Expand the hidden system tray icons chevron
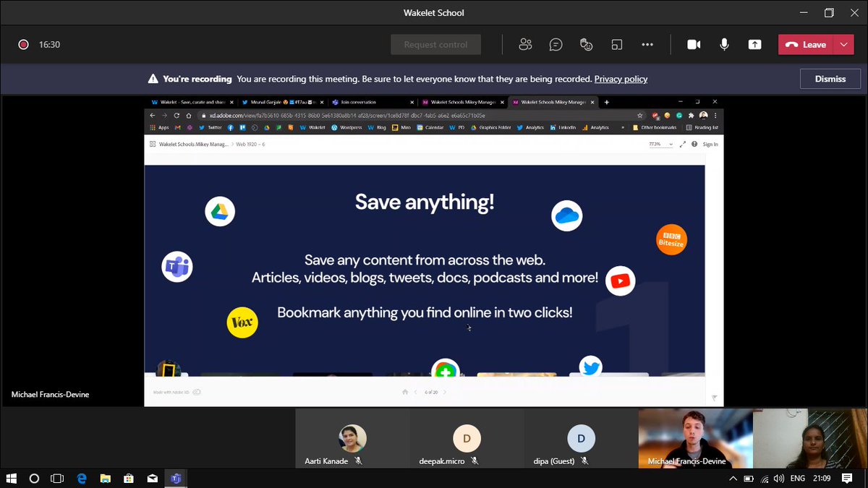Screen dimensions: 868x488 (733, 479)
